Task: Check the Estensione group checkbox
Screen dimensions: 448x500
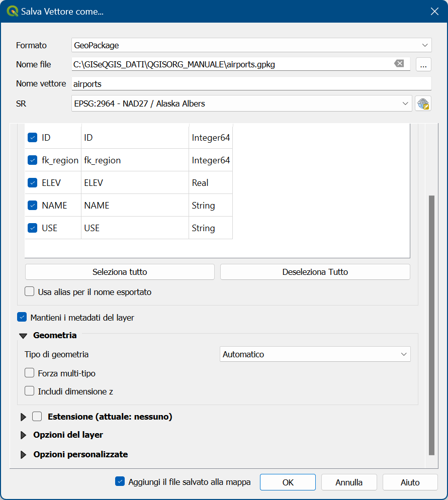Action: tap(37, 417)
